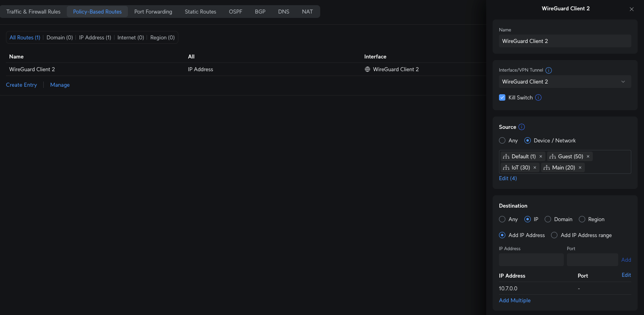This screenshot has height=315, width=644.
Task: Choose Region as the destination type
Action: tap(582, 219)
